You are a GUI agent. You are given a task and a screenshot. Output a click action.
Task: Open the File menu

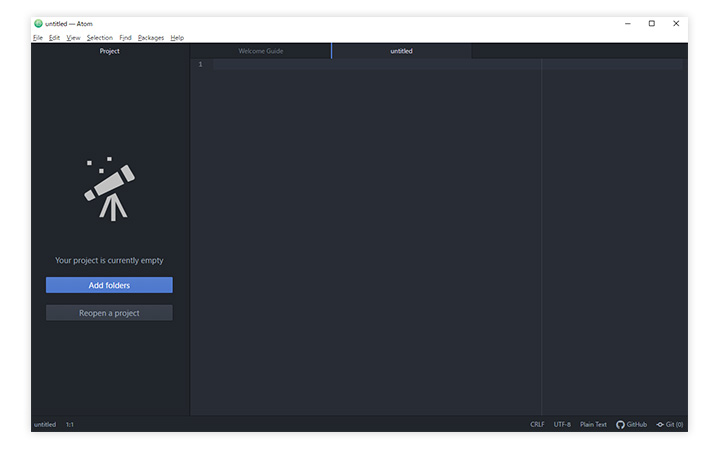pos(37,37)
